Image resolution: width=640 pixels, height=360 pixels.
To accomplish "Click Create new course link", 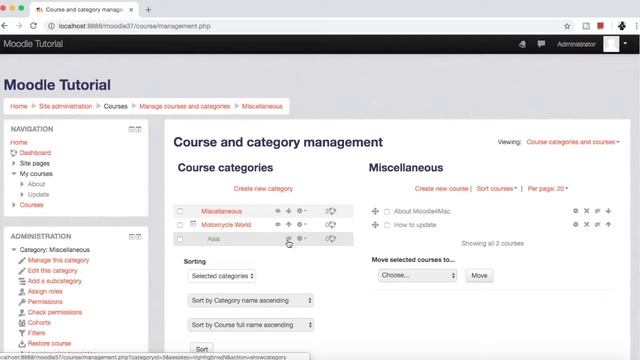I will tap(441, 189).
